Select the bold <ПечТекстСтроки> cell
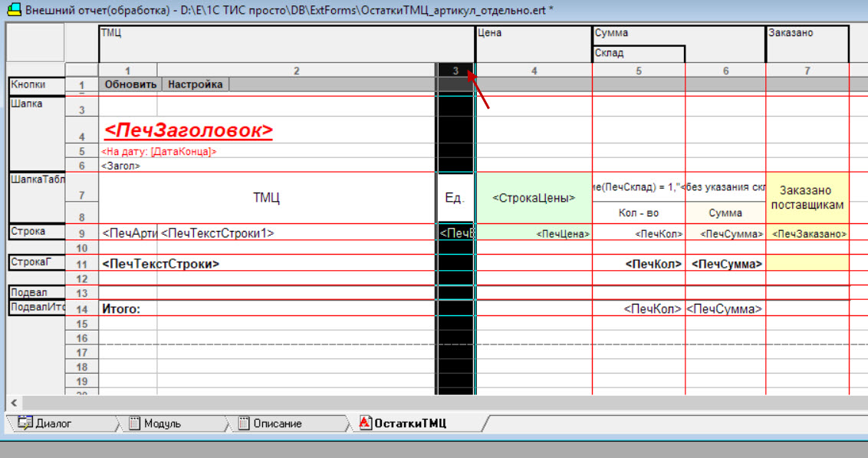This screenshot has width=868, height=458. (160, 264)
